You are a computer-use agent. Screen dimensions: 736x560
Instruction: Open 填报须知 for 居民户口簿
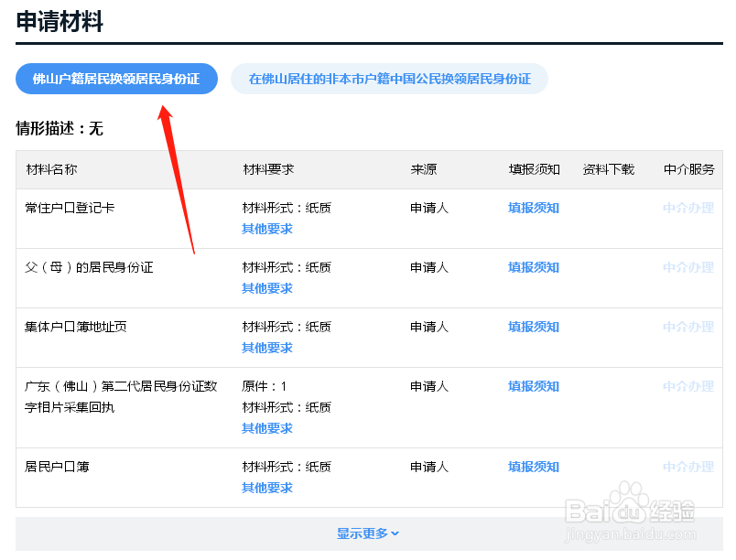pos(534,467)
